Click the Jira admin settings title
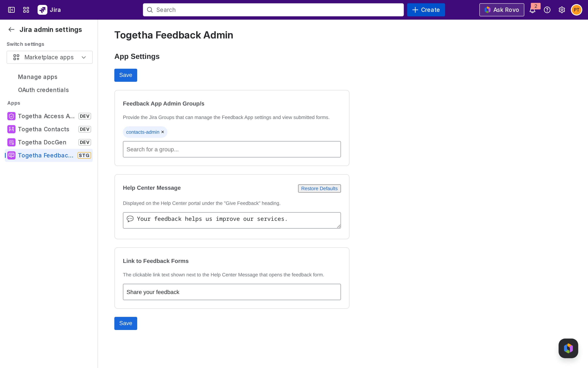The image size is (588, 368). (51, 29)
